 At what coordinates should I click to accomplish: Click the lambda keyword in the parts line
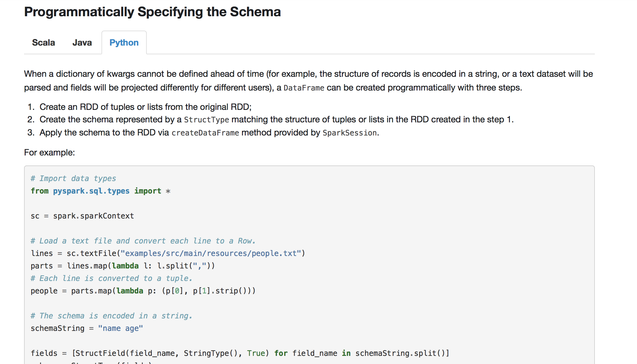(x=125, y=266)
